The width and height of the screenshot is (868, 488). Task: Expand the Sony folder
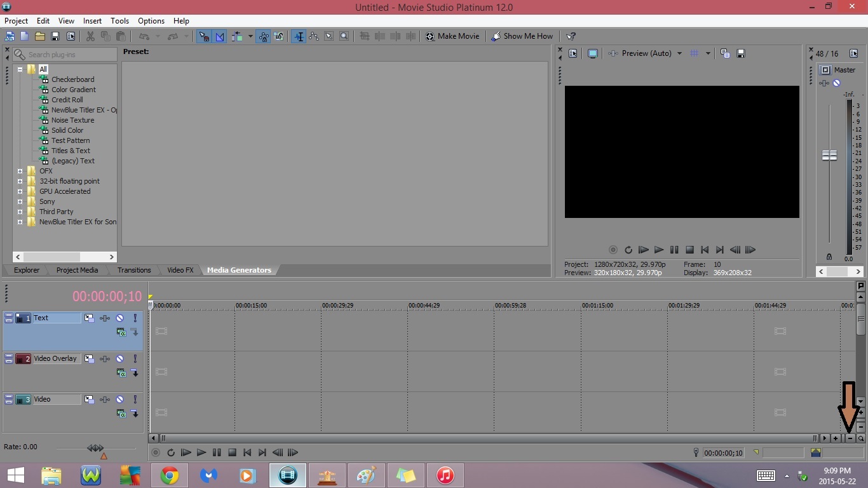coord(20,201)
